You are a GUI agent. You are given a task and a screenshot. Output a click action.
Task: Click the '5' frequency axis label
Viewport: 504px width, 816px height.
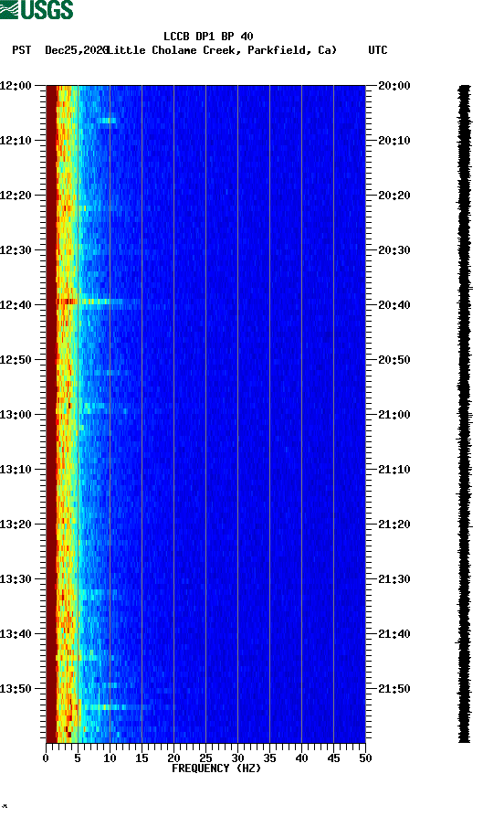pos(78,758)
